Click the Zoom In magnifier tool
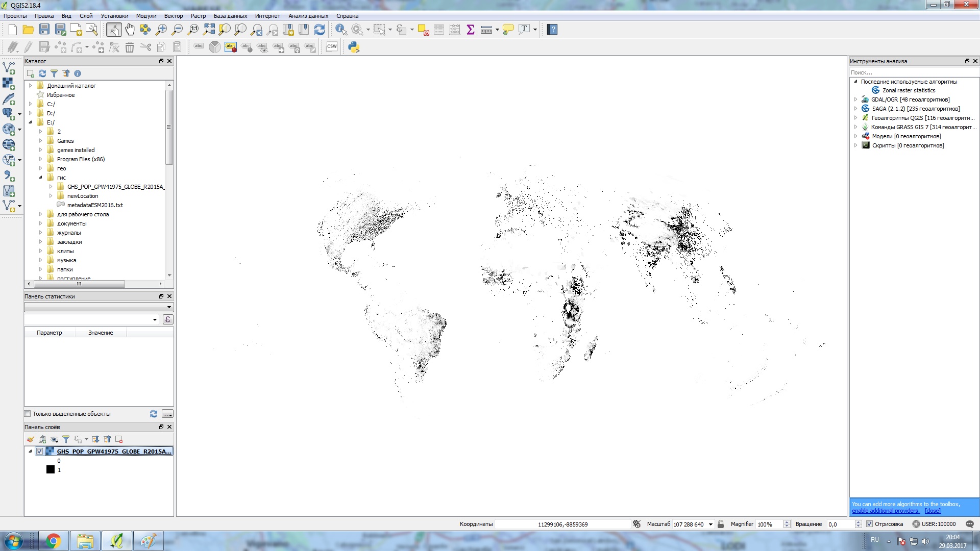Screen dimensions: 980x551 point(161,30)
